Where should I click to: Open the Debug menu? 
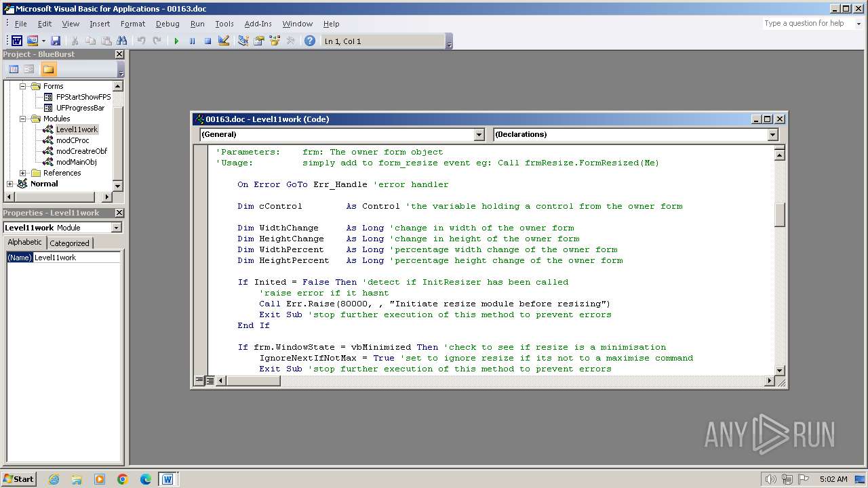click(x=167, y=24)
